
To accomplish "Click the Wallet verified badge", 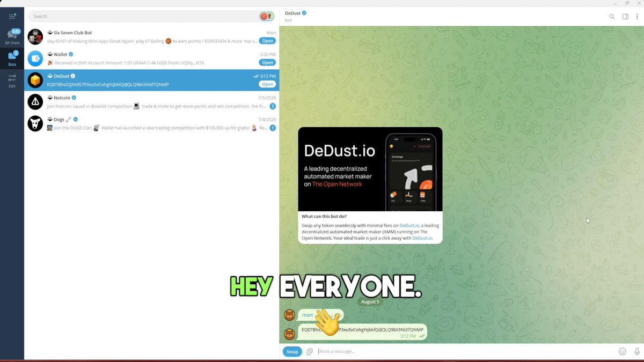I will [71, 55].
